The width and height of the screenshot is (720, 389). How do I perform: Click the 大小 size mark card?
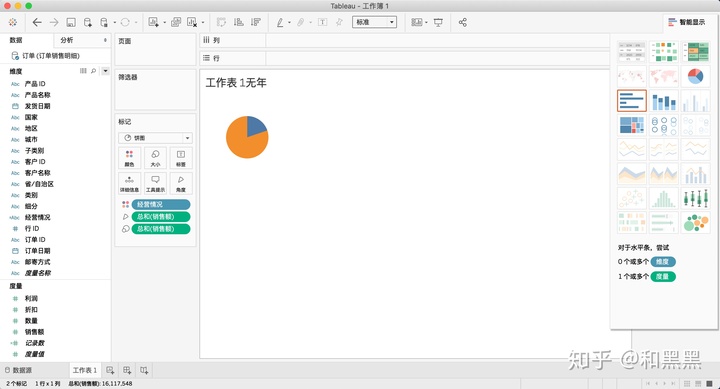pyautogui.click(x=156, y=158)
